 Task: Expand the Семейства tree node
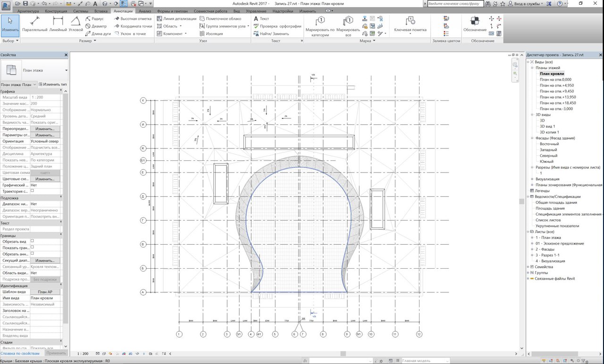tap(528, 267)
